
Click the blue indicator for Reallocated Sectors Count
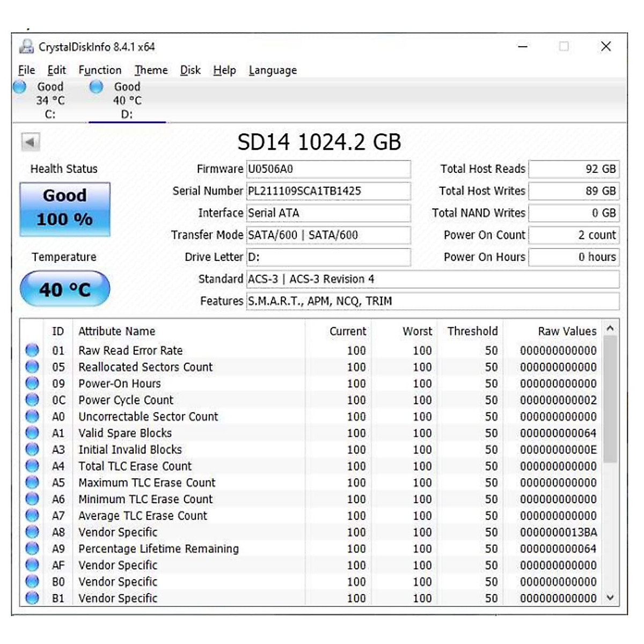(x=32, y=367)
